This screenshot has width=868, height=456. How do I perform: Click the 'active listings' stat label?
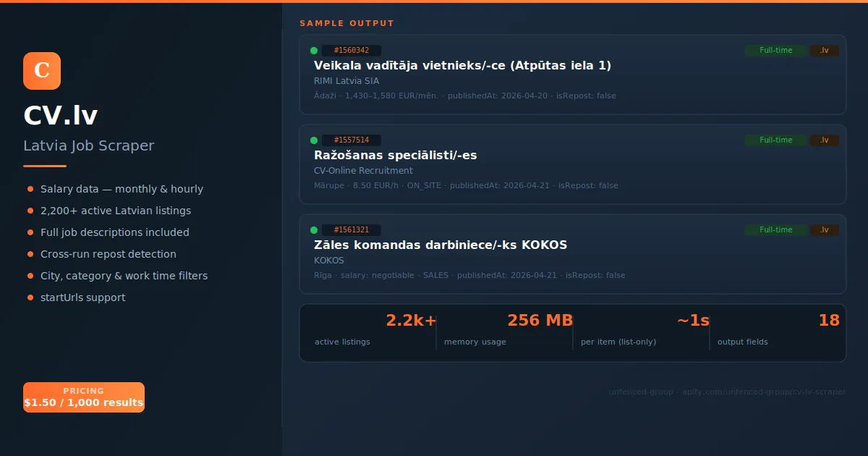point(342,342)
